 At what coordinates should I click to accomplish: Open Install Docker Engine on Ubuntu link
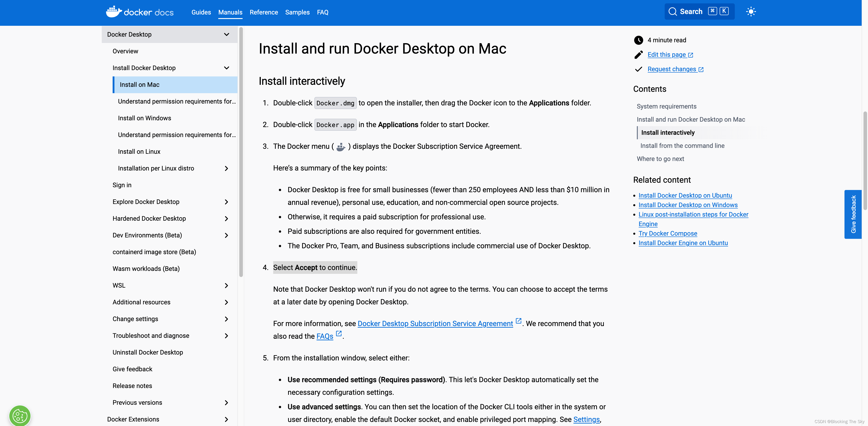683,243
